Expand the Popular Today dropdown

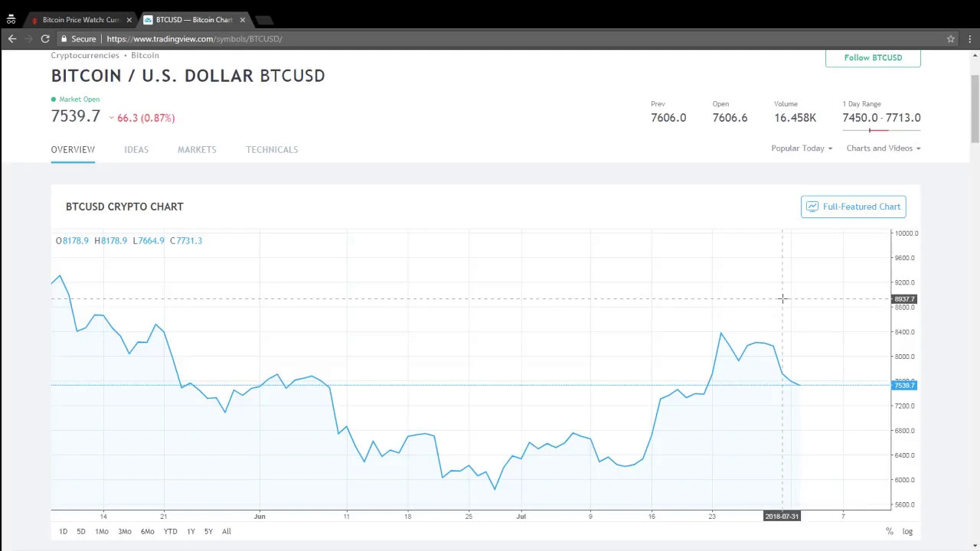click(x=802, y=148)
